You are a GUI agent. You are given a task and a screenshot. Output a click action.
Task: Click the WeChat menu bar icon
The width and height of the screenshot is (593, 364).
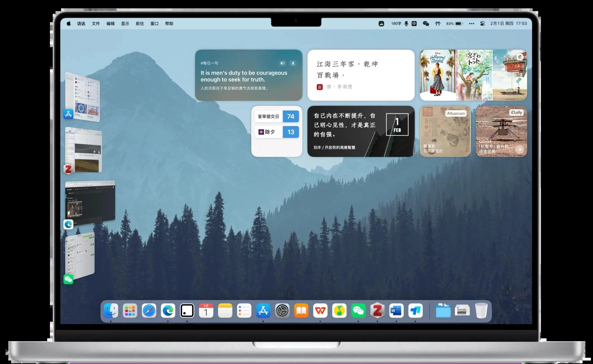pyautogui.click(x=426, y=24)
